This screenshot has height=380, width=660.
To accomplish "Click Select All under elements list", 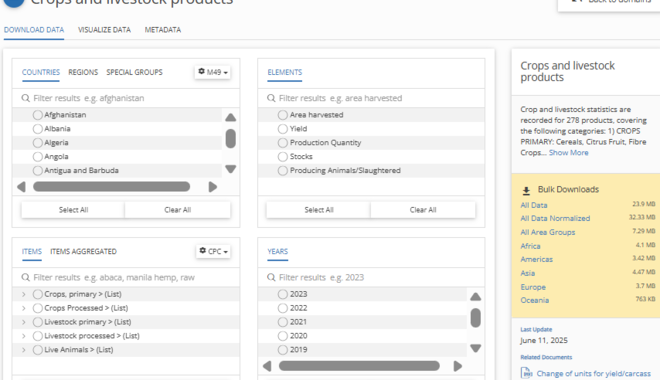I will (x=319, y=210).
